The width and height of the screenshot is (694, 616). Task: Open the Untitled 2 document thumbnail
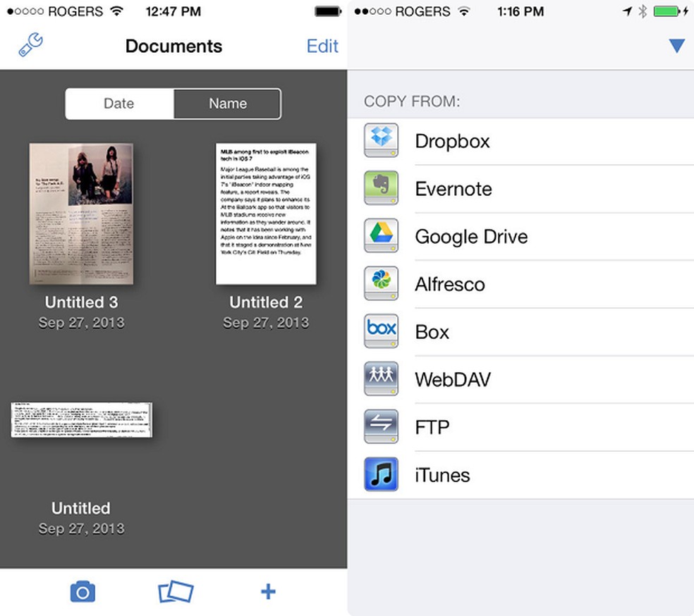[x=266, y=213]
